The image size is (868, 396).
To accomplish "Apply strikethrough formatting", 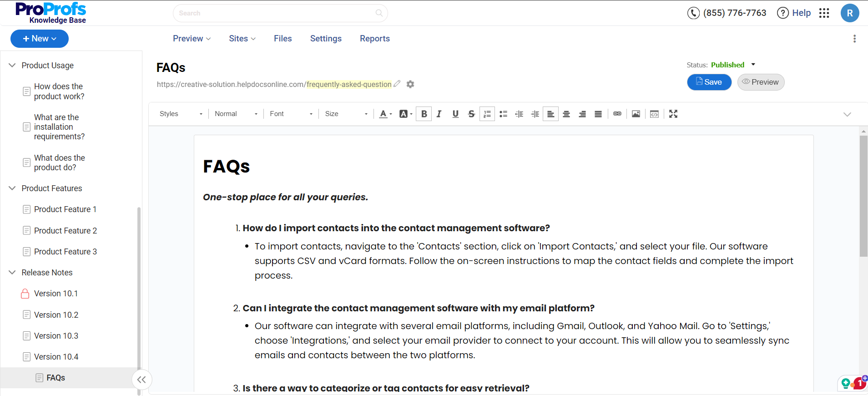I will [471, 114].
